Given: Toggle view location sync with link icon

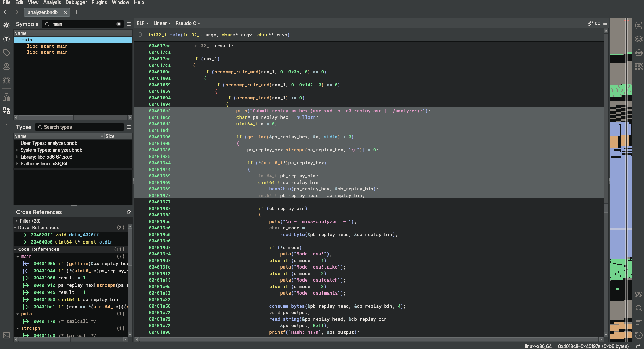Looking at the screenshot, I should [590, 23].
